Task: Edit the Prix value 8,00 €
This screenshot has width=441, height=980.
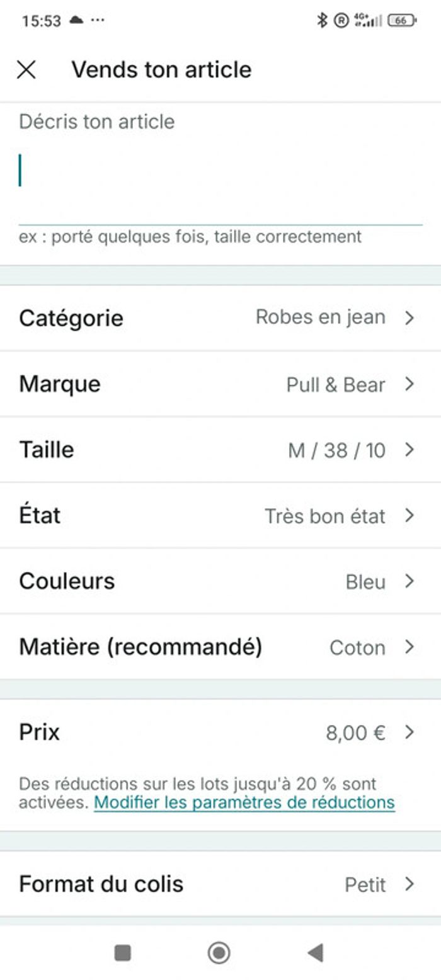Action: [x=355, y=732]
